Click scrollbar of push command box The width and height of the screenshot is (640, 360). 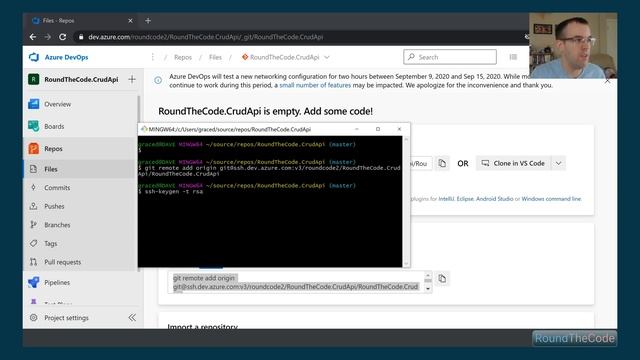pyautogui.click(x=428, y=282)
